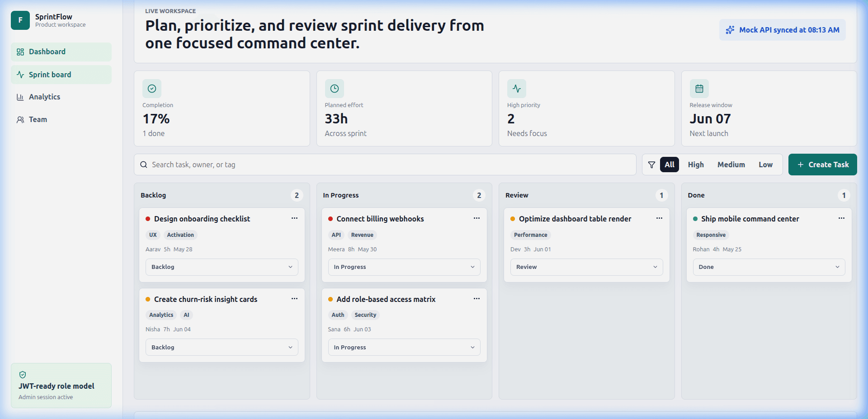Viewport: 868px width, 419px height.
Task: Click orange priority dot on Optimize dashboard table render
Action: (x=513, y=219)
